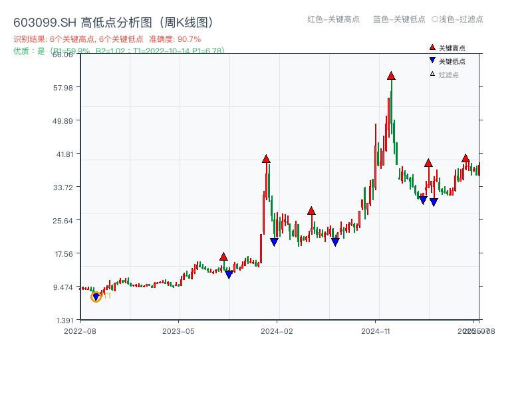Select the rightmost red triangle marker on the chart
Image resolution: width=532 pixels, height=399 pixels.
[465, 158]
